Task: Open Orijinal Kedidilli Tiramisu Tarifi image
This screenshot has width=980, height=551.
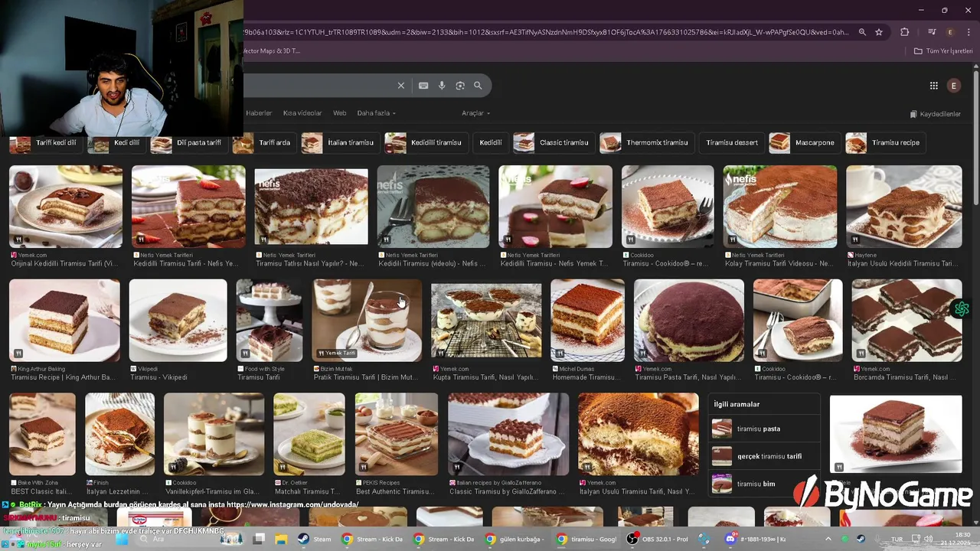Action: (66, 207)
